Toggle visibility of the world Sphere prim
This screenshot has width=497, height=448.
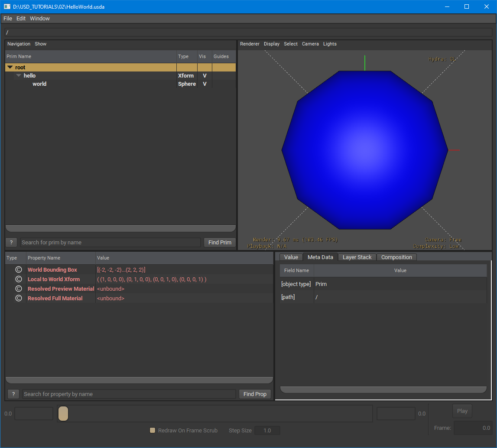tap(204, 84)
